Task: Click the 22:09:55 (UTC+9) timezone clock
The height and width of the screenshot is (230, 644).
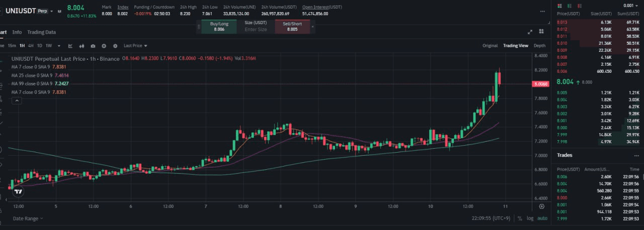Action: pyautogui.click(x=491, y=218)
